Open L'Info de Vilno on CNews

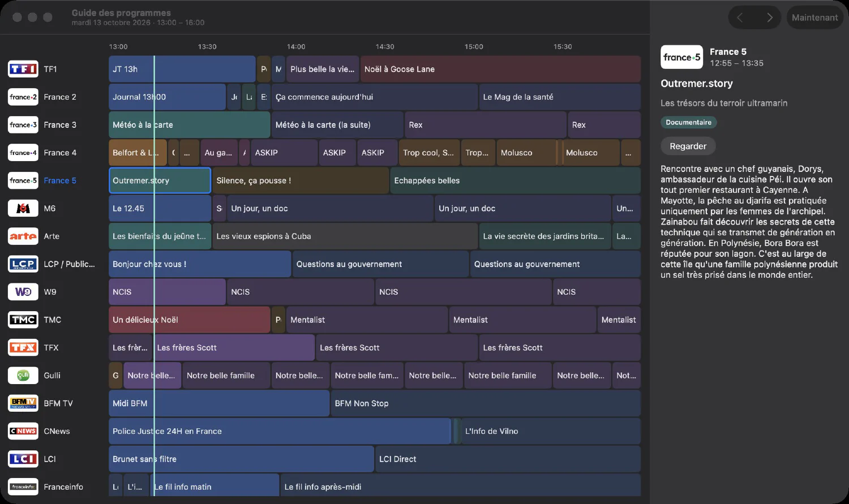551,431
